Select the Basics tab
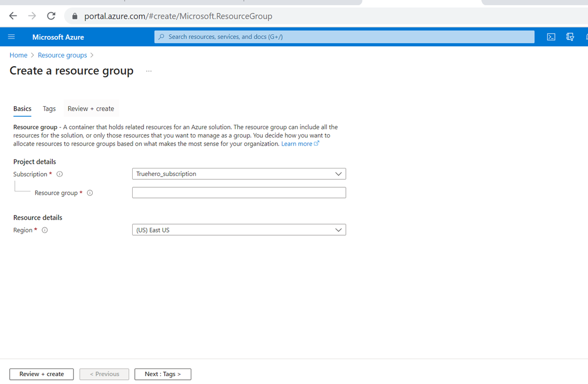The image size is (588, 384). 22,109
